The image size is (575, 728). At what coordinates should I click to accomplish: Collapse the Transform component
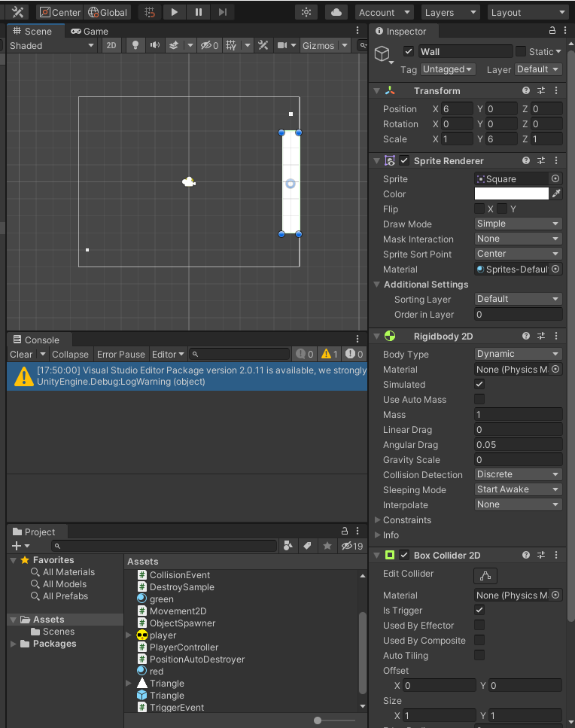coord(377,91)
